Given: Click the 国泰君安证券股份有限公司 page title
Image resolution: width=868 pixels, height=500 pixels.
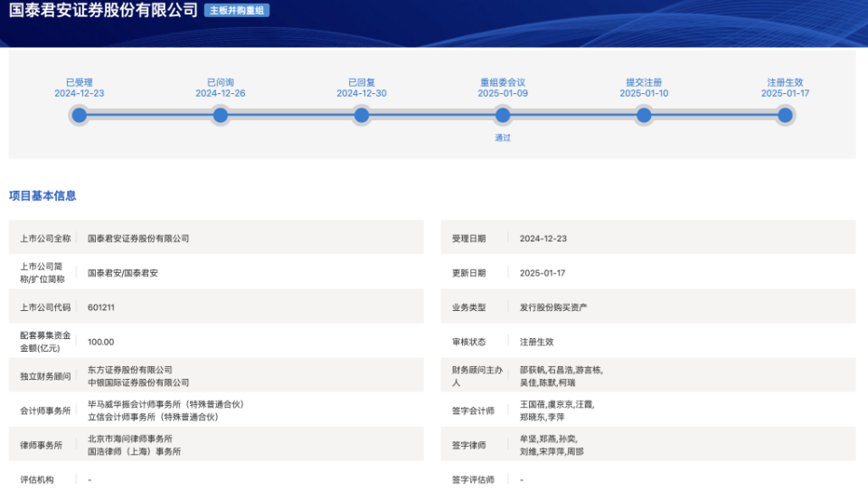Looking at the screenshot, I should point(103,10).
